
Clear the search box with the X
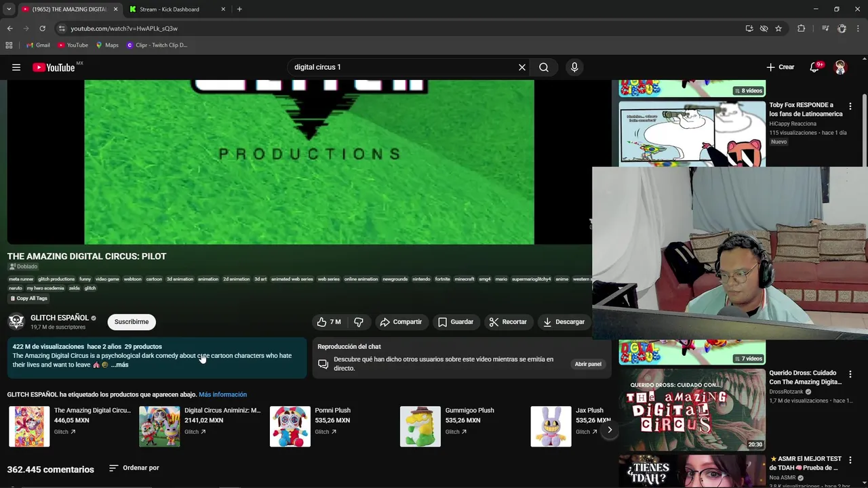coord(522,67)
